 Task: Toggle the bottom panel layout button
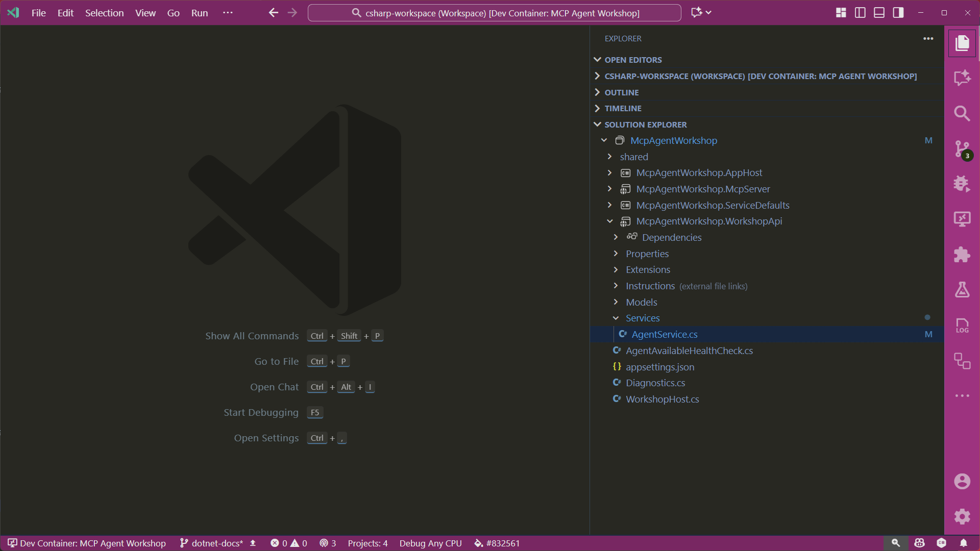pos(879,13)
